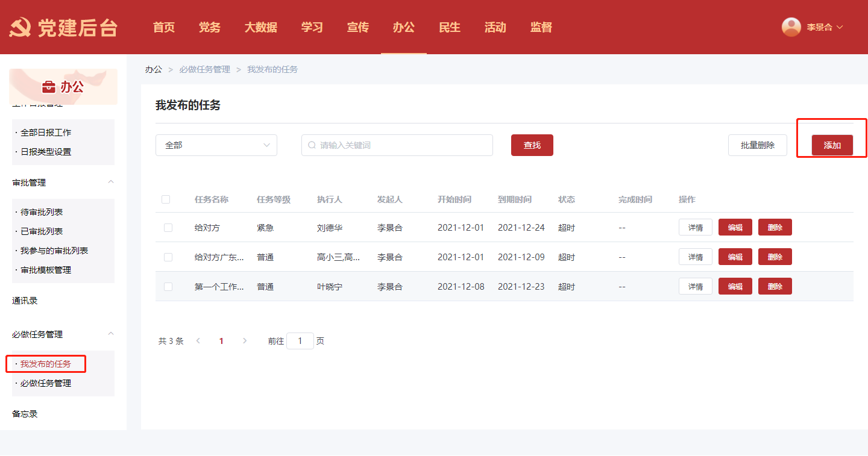
Task: Switch to the 大数据 top menu
Action: click(260, 27)
